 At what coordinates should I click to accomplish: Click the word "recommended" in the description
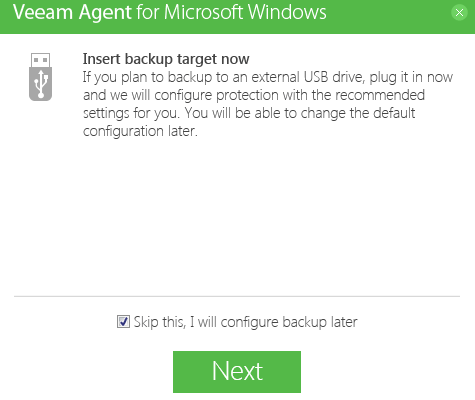pos(380,95)
